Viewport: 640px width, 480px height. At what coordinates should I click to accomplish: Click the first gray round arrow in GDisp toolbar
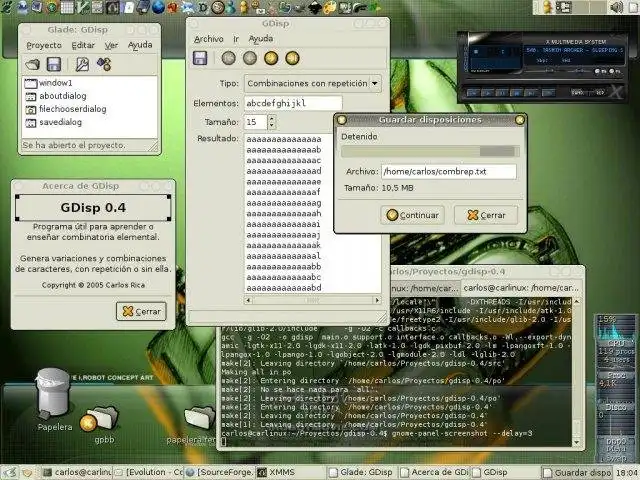229,58
